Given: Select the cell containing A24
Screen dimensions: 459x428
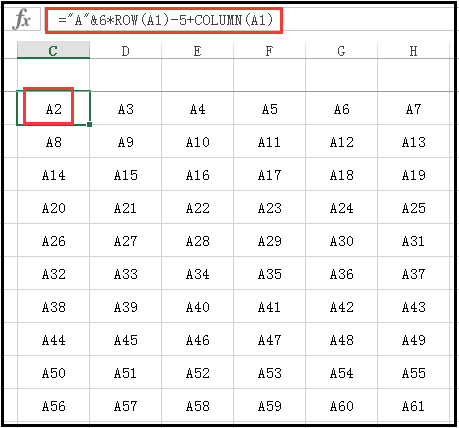Looking at the screenshot, I should (341, 207).
